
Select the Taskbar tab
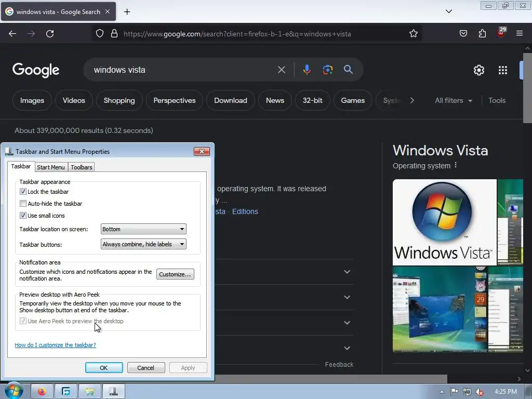[21, 166]
